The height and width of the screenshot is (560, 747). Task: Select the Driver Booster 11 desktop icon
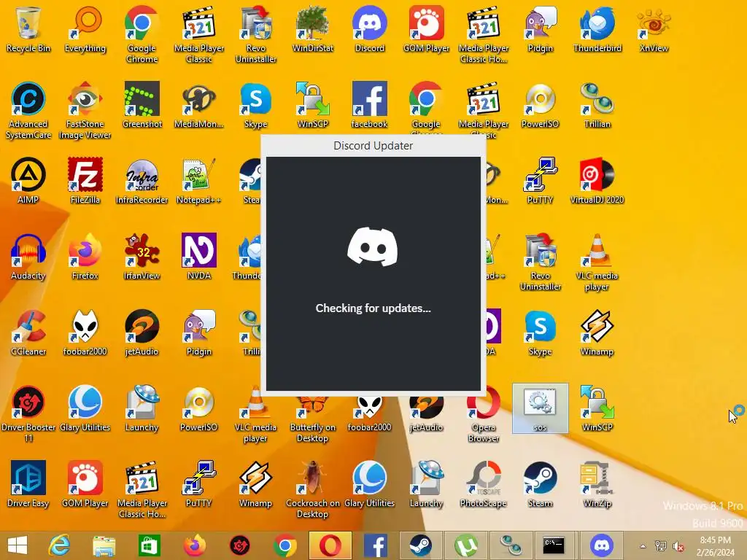[x=28, y=413]
